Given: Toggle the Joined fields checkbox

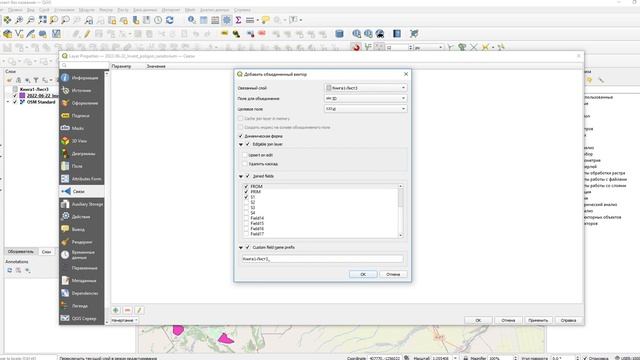Looking at the screenshot, I should click(248, 176).
